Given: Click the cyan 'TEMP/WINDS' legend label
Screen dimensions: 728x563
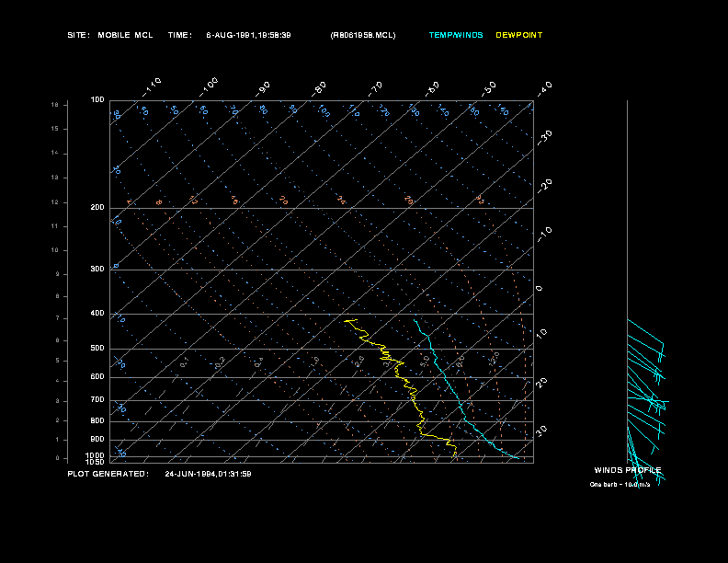Looking at the screenshot, I should (456, 35).
